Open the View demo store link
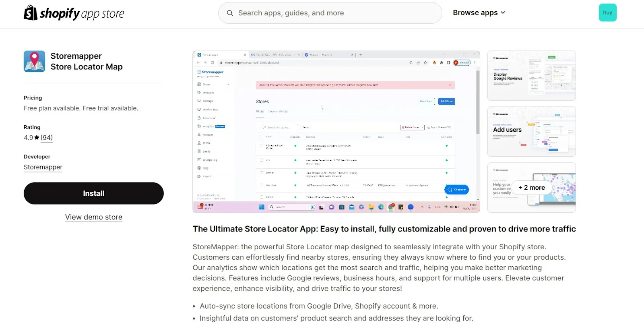The image size is (644, 325). [94, 217]
